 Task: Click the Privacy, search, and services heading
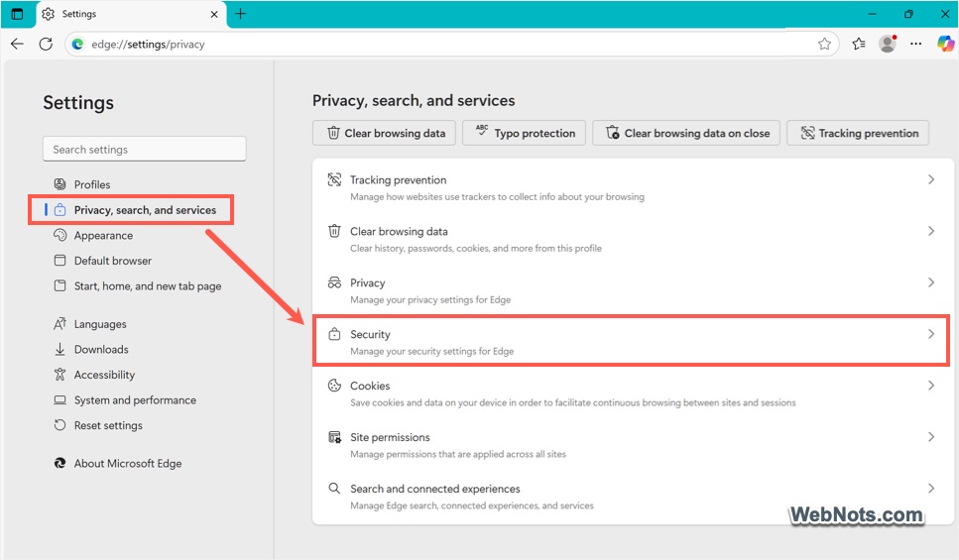[x=414, y=100]
